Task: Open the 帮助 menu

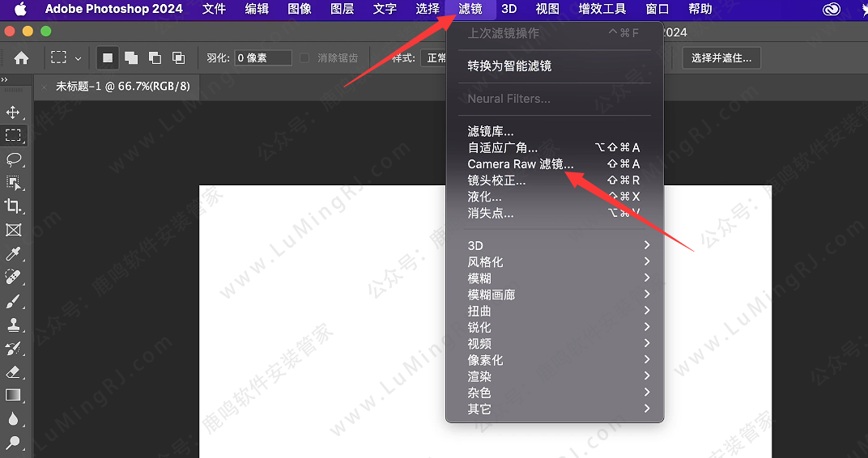Action: tap(700, 9)
